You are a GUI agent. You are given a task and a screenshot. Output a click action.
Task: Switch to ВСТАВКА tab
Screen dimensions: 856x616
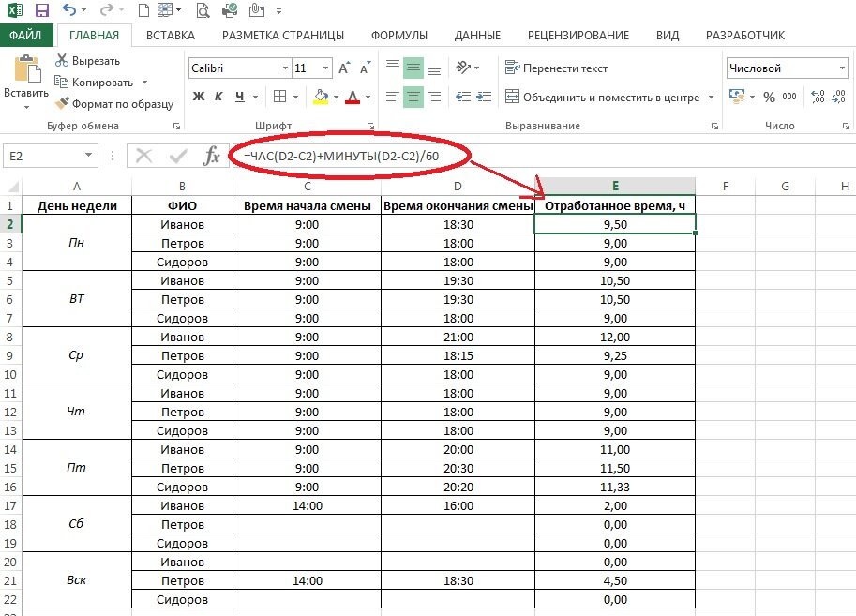(x=171, y=36)
